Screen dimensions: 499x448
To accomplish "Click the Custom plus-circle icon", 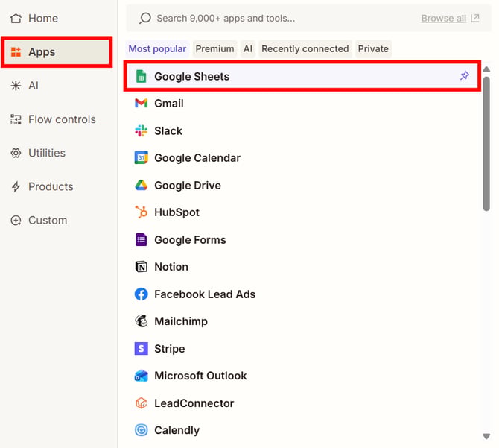I will pos(16,221).
